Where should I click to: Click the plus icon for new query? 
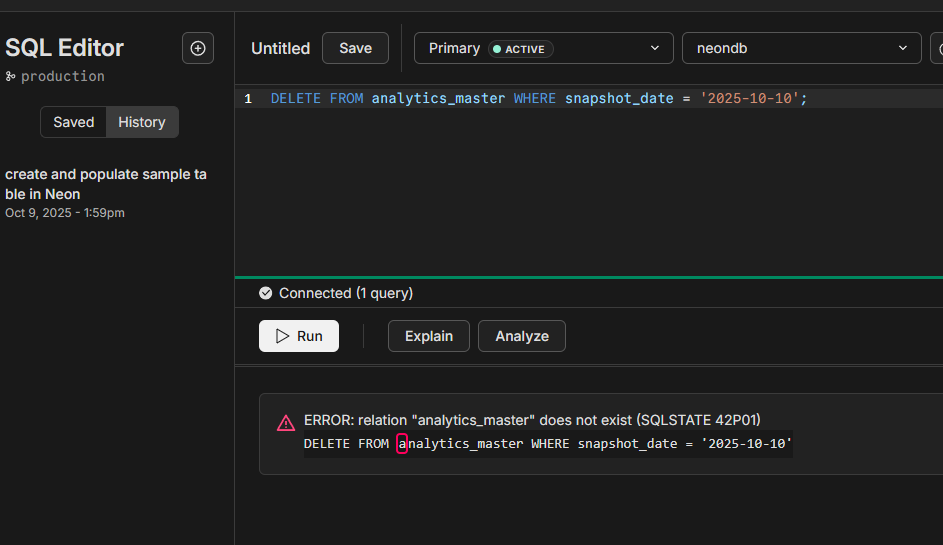[197, 48]
